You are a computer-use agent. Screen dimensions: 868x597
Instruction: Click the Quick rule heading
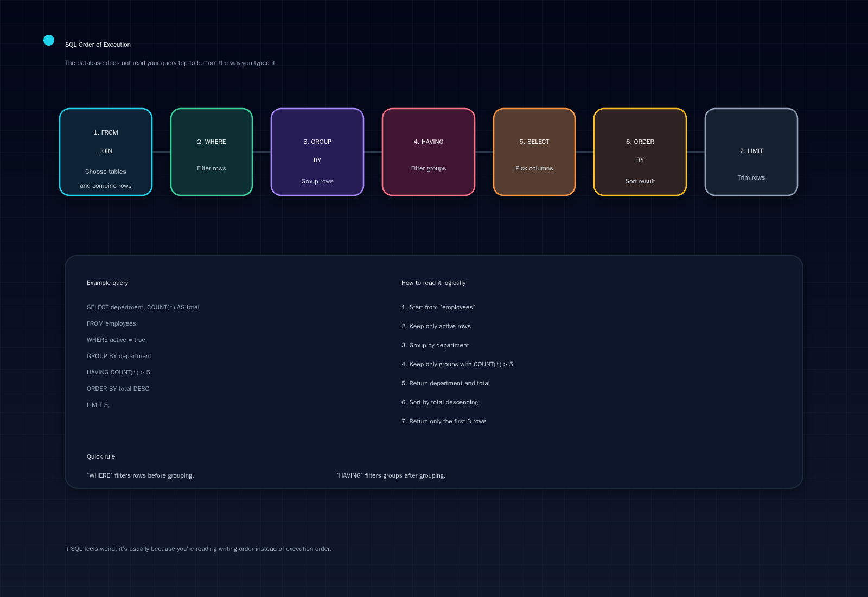pyautogui.click(x=101, y=456)
